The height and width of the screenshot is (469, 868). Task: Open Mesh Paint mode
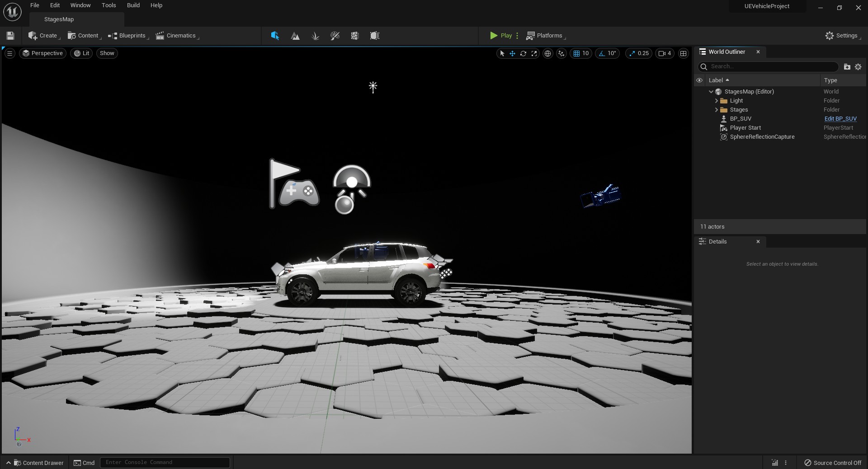335,36
